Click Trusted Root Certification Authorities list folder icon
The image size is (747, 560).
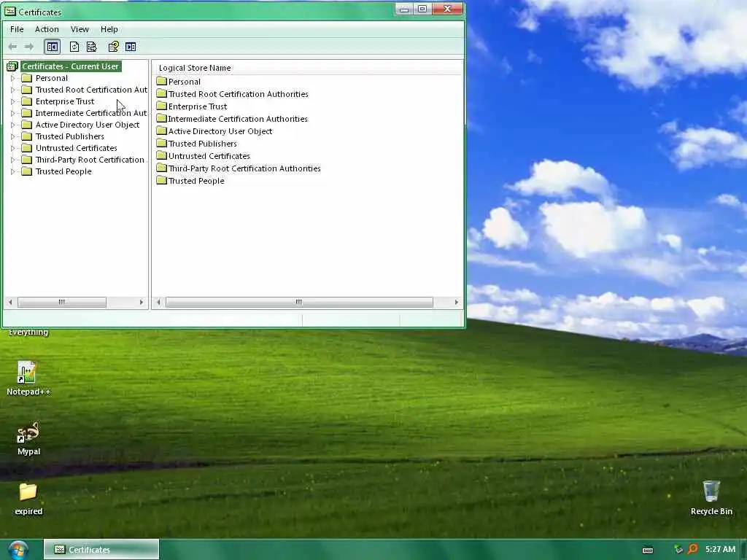[x=161, y=93]
